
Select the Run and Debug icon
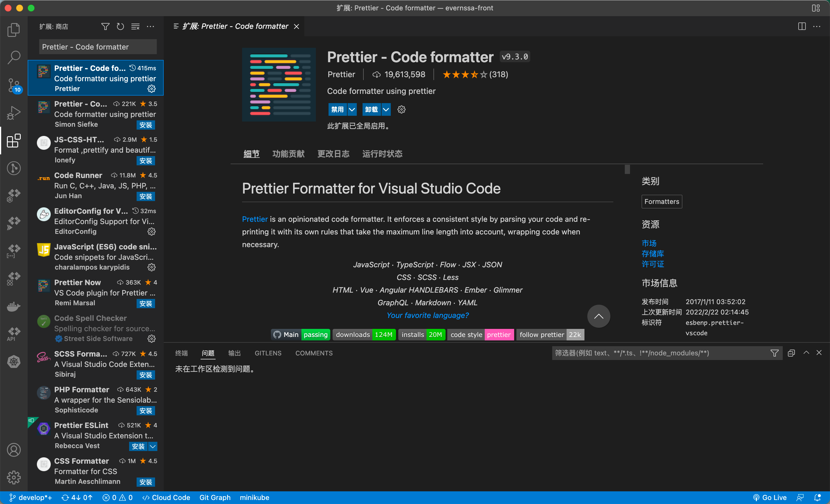tap(14, 113)
